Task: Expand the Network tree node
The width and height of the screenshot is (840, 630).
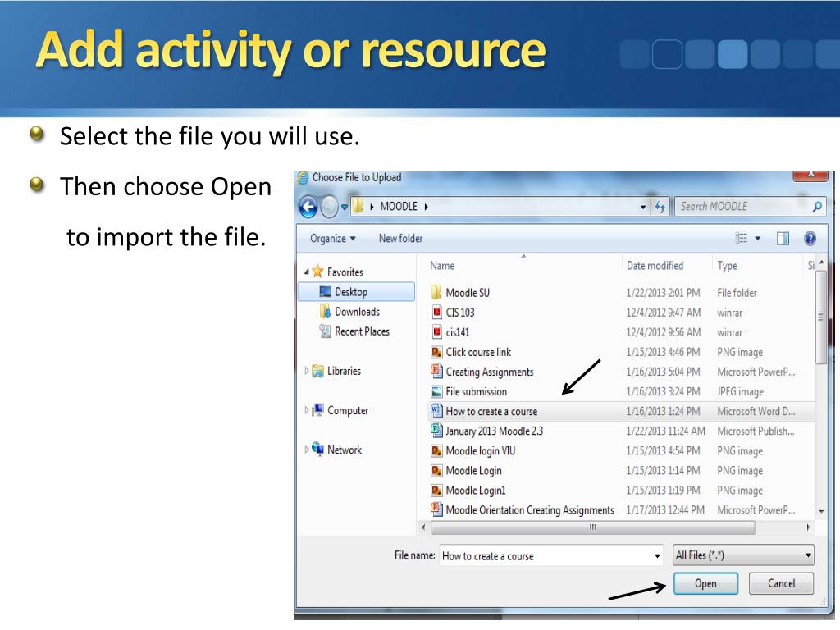Action: point(307,450)
